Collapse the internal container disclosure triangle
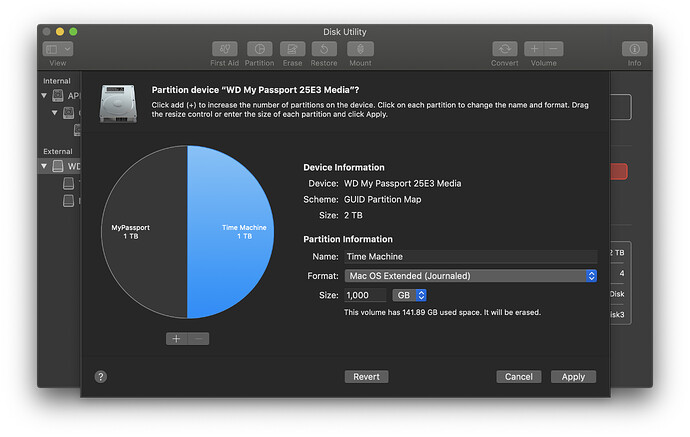Image resolution: width=690 pixels, height=437 pixels. pos(55,113)
